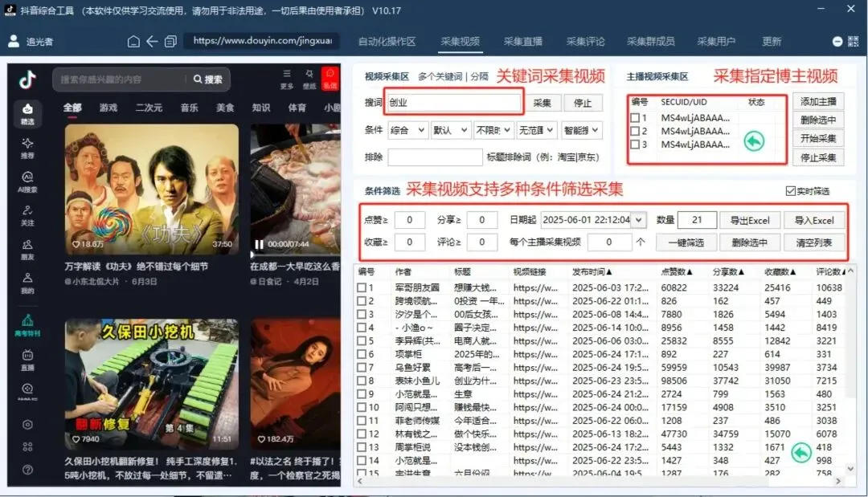Viewport: 868px width, 497px height.
Task: Click the 数量 input showing 21
Action: 697,220
